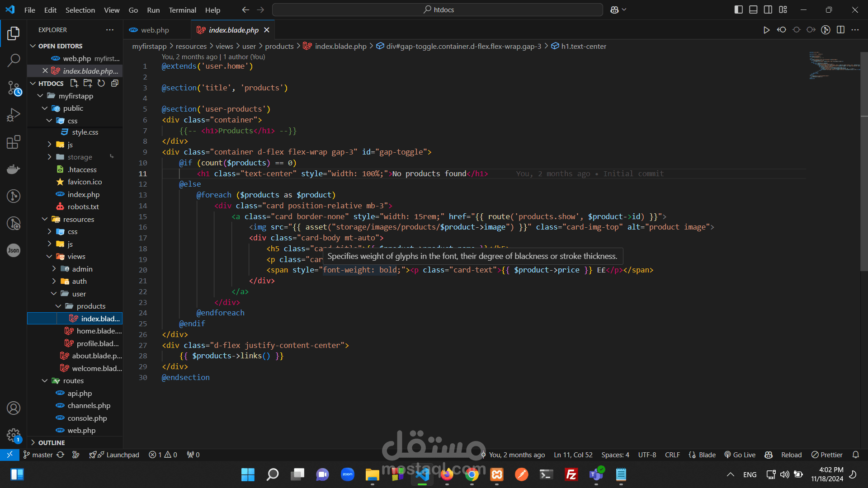Open the Terminal menu

tap(182, 10)
